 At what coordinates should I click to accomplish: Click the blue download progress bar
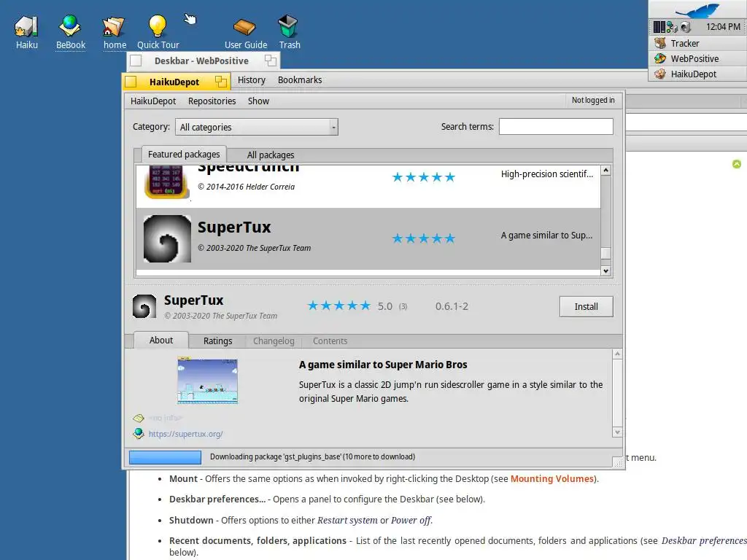(x=165, y=457)
